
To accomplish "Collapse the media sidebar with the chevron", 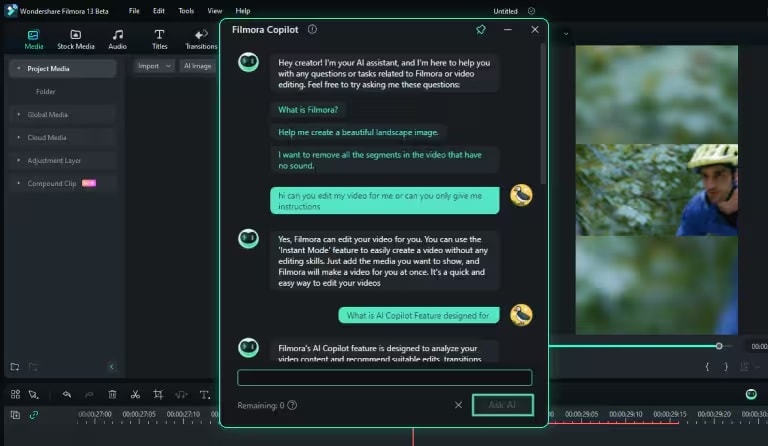I will pyautogui.click(x=112, y=367).
